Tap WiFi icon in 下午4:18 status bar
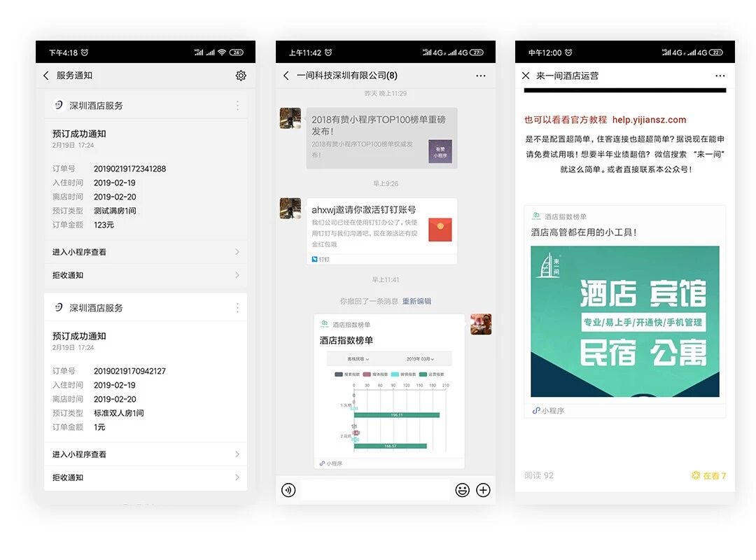Viewport: 756px width, 560px height. pos(222,52)
